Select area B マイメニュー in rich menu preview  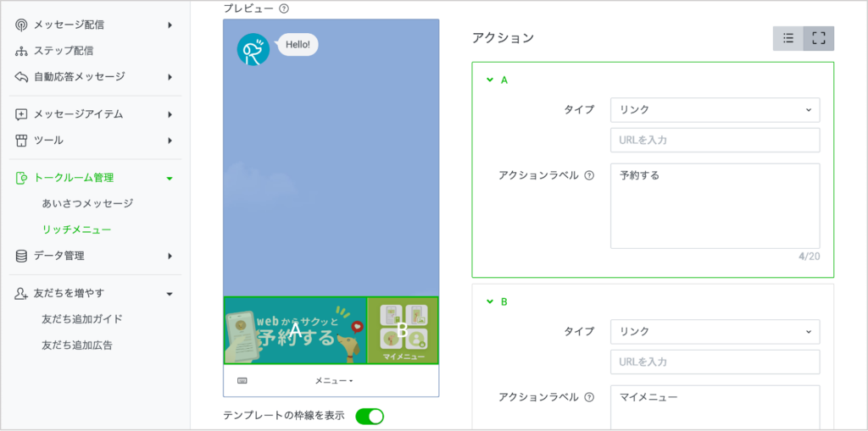(x=403, y=329)
